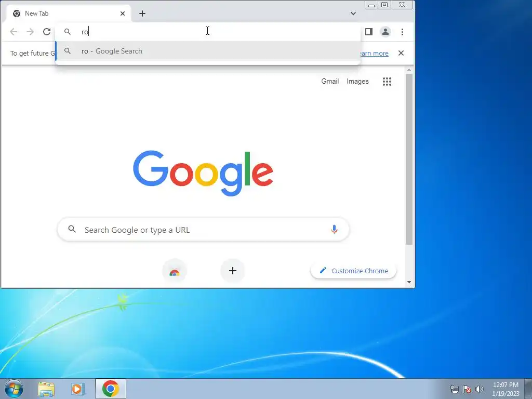Open Images link
The width and height of the screenshot is (532, 399).
[x=357, y=82]
